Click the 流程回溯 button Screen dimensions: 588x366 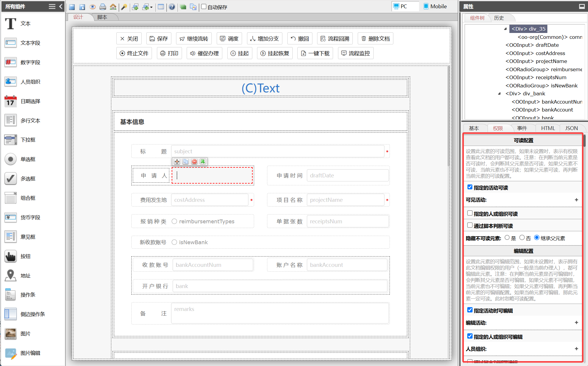[335, 39]
